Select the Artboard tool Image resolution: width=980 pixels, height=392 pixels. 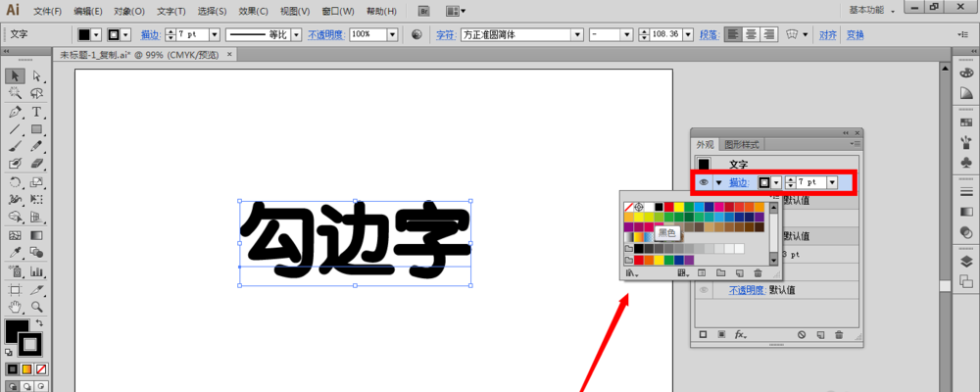pyautogui.click(x=16, y=289)
